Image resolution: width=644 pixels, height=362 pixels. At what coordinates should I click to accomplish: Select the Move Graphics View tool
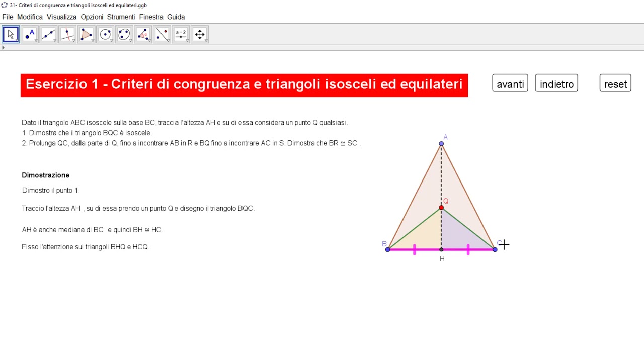[x=200, y=34]
